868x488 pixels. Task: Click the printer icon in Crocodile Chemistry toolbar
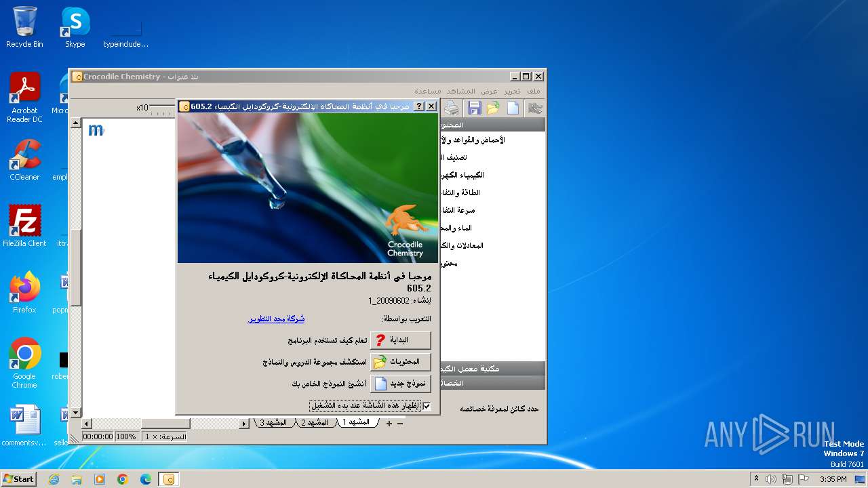coord(452,108)
